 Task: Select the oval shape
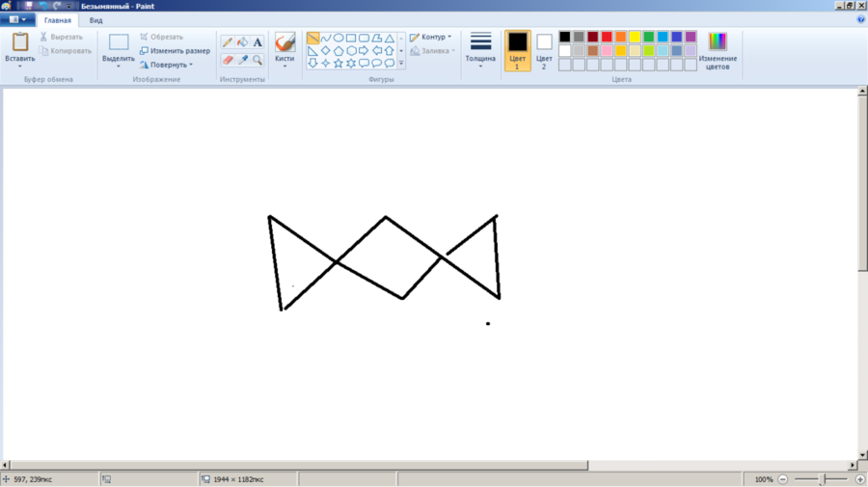339,38
